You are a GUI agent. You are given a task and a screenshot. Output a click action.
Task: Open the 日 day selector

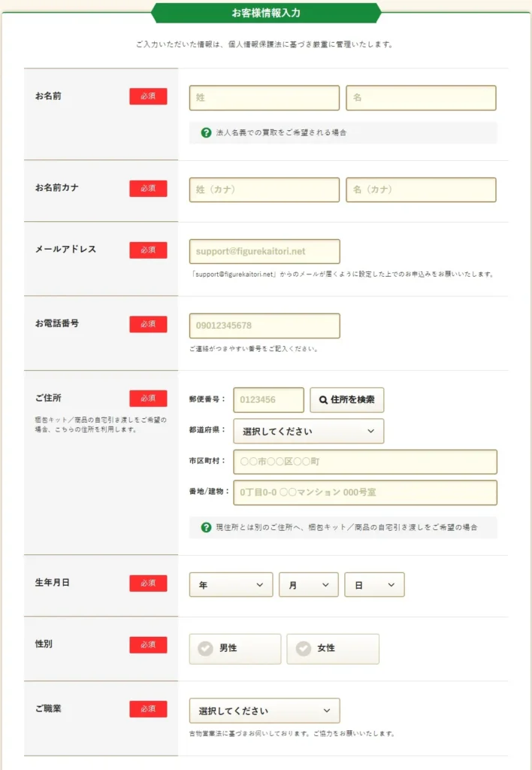(374, 584)
